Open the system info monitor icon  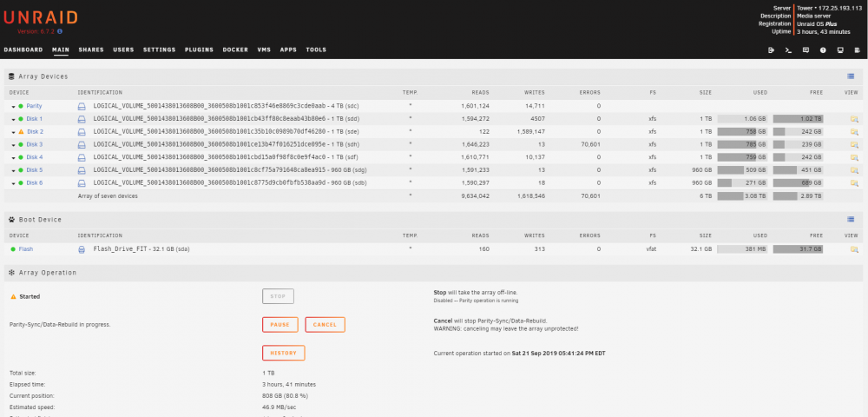[x=840, y=50]
